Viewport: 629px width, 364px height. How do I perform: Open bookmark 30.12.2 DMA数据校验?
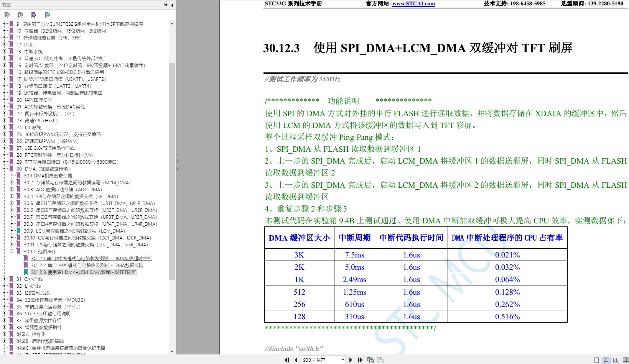pyautogui.click(x=87, y=266)
